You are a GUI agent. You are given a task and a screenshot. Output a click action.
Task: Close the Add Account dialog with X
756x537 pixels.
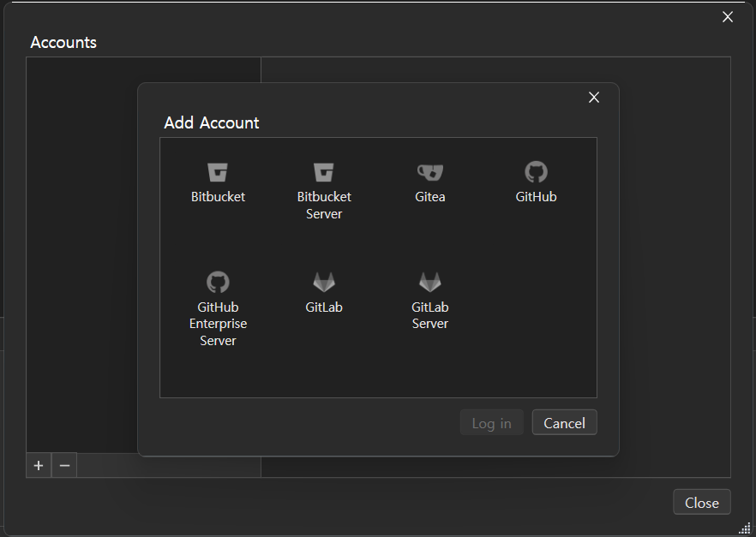tap(594, 98)
